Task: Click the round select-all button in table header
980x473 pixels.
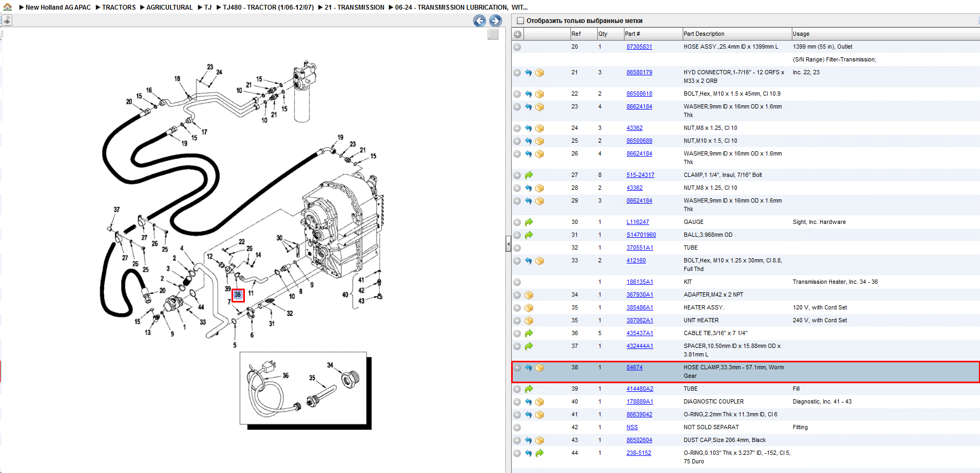Action: (518, 34)
